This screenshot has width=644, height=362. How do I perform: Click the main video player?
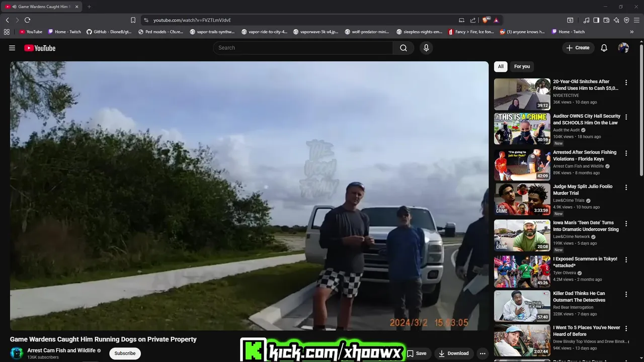coord(249,196)
